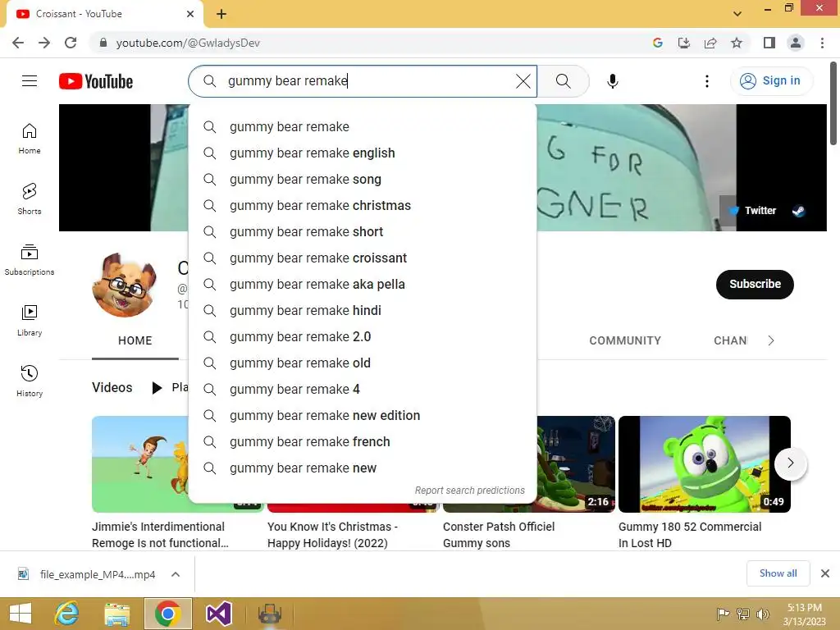
Task: Go back using the browser back arrow
Action: pos(18,43)
